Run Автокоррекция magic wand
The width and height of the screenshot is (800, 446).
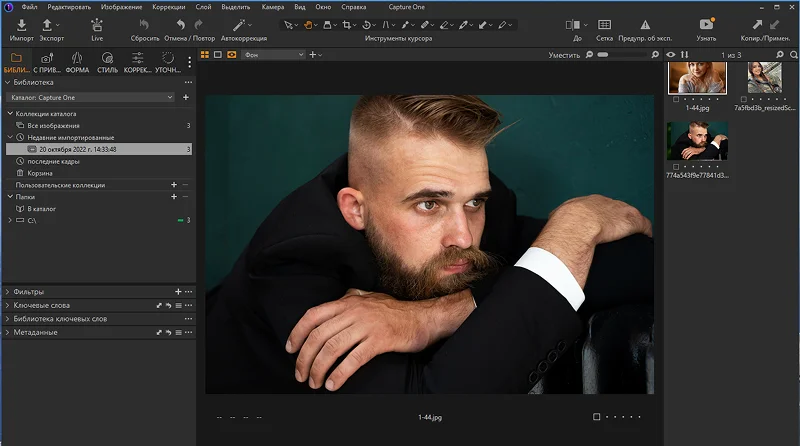240,24
